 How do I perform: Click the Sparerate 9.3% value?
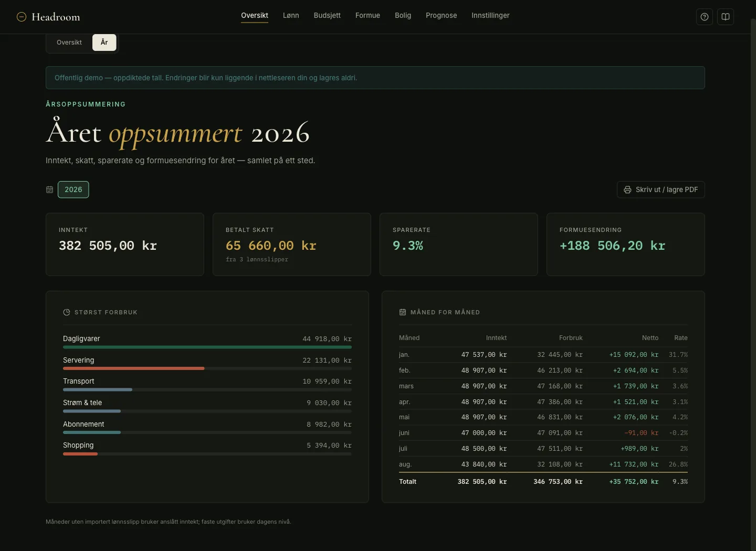[408, 246]
